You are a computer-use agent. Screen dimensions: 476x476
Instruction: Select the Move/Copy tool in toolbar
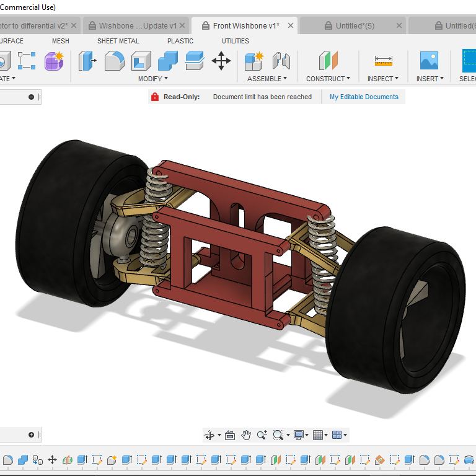221,61
